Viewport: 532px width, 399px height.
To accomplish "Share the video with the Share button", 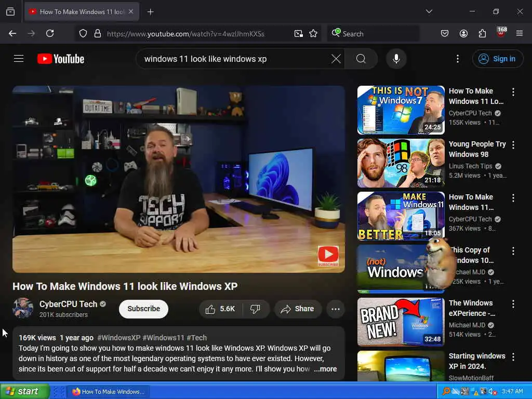I will tap(298, 309).
